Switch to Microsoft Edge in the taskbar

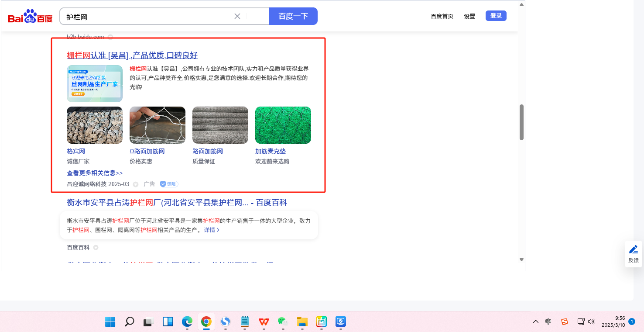[x=187, y=322]
